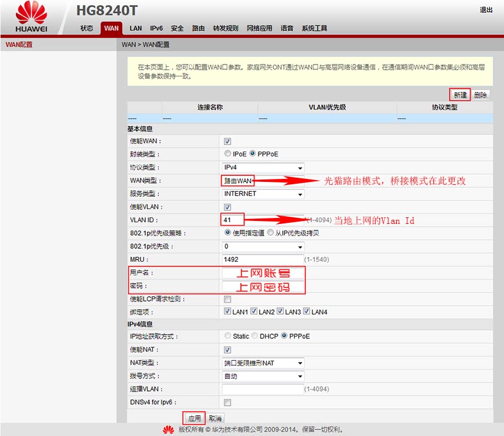Click the MRU input field

pos(263,259)
